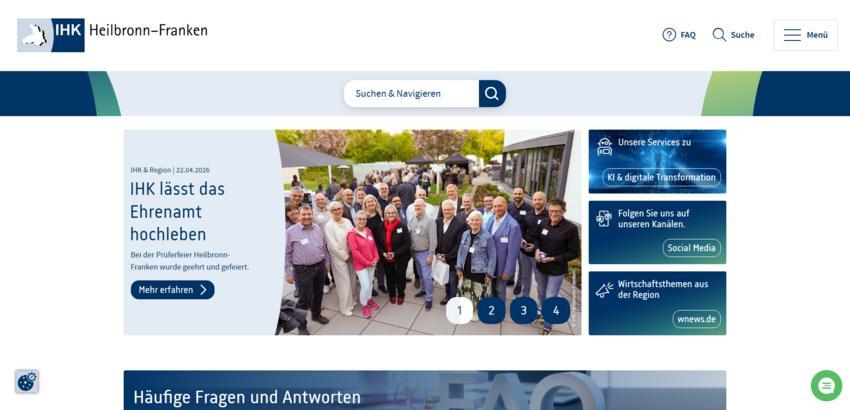Click the Unsere Services zu text

pyautogui.click(x=654, y=142)
